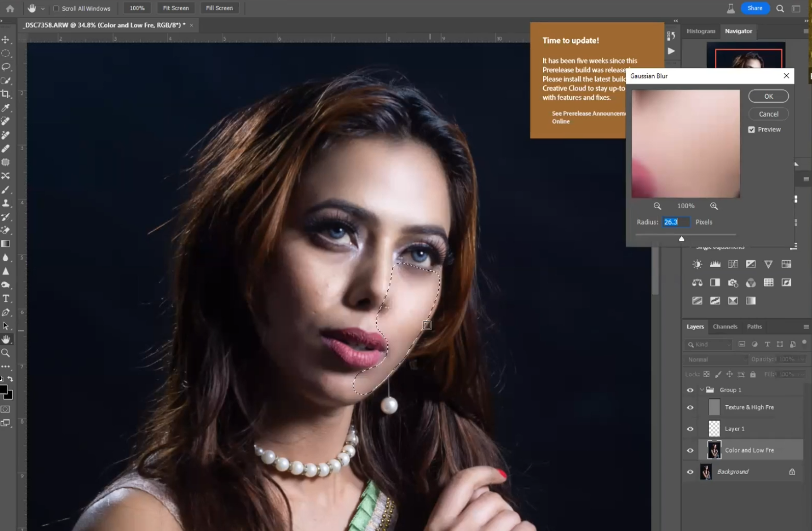Image resolution: width=812 pixels, height=531 pixels.
Task: Click the Fit Screen button
Action: coord(176,8)
